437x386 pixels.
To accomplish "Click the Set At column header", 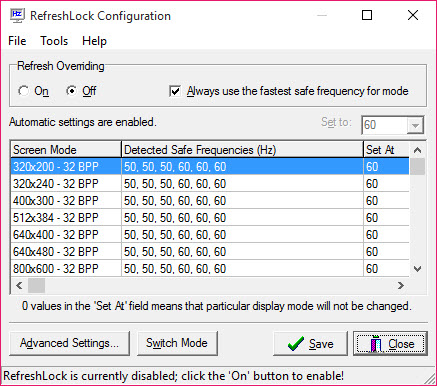I will tap(386, 150).
